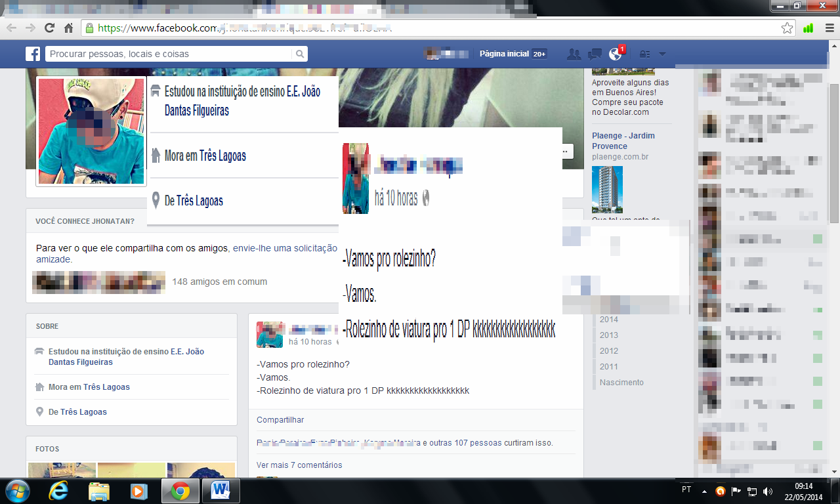Click the volume icon in system tray
840x504 pixels.
pos(768,491)
